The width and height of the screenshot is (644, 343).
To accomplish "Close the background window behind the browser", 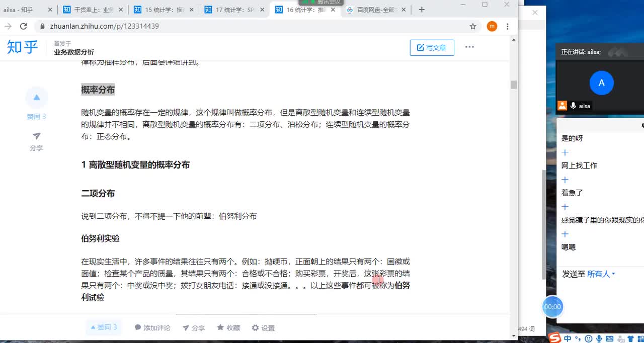I will (x=535, y=13).
